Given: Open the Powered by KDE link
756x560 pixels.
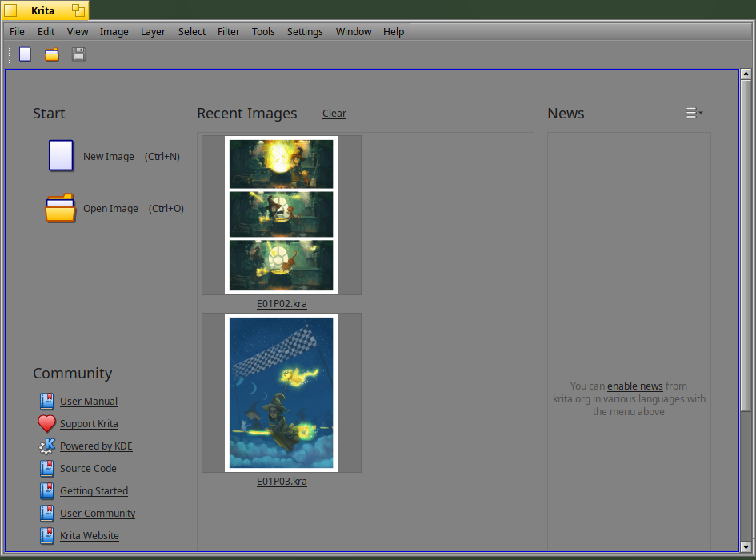Looking at the screenshot, I should [x=96, y=446].
